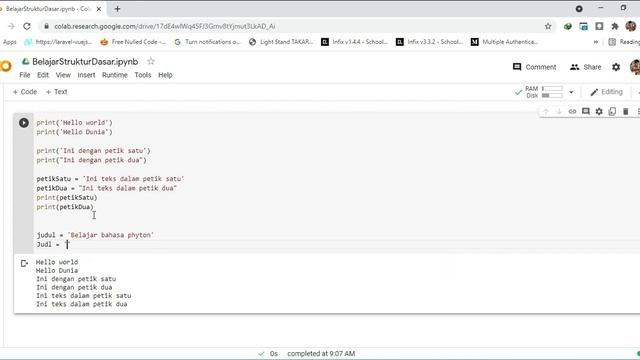Viewport: 640px width, 360px height.
Task: Reload the browser page
Action: (27, 26)
